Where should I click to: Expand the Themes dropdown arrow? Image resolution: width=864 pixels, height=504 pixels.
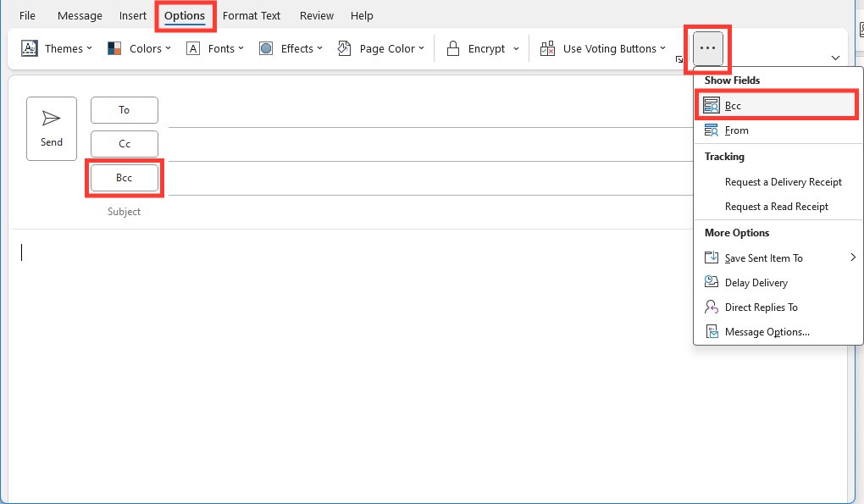[89, 48]
